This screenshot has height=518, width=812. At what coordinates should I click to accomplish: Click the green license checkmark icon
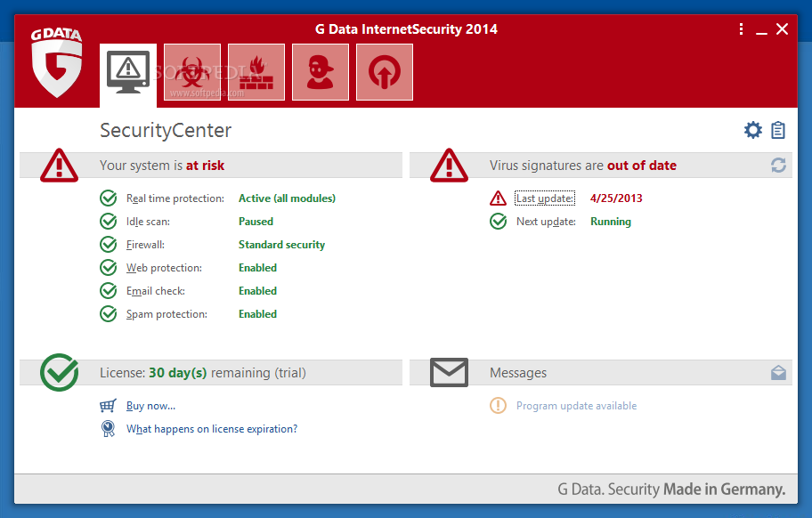point(60,372)
